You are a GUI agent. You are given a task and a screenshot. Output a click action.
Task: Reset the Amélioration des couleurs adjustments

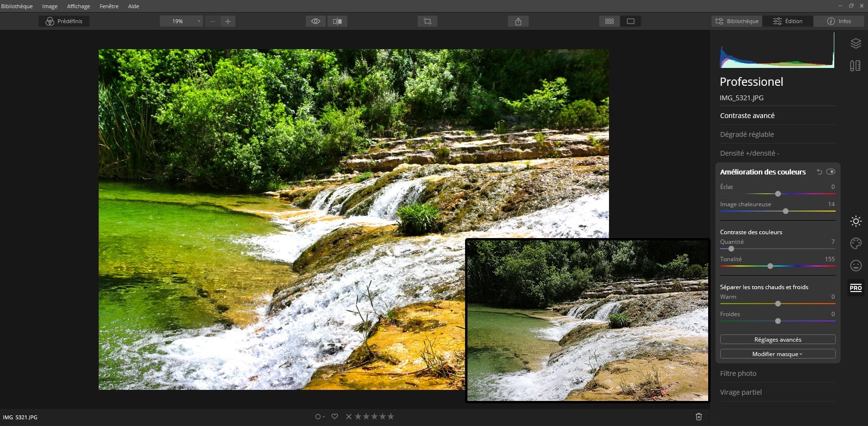[819, 172]
